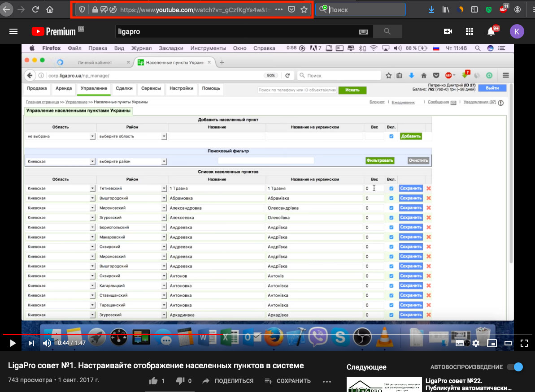
Task: Dislike the video with thumbs down
Action: click(x=180, y=381)
